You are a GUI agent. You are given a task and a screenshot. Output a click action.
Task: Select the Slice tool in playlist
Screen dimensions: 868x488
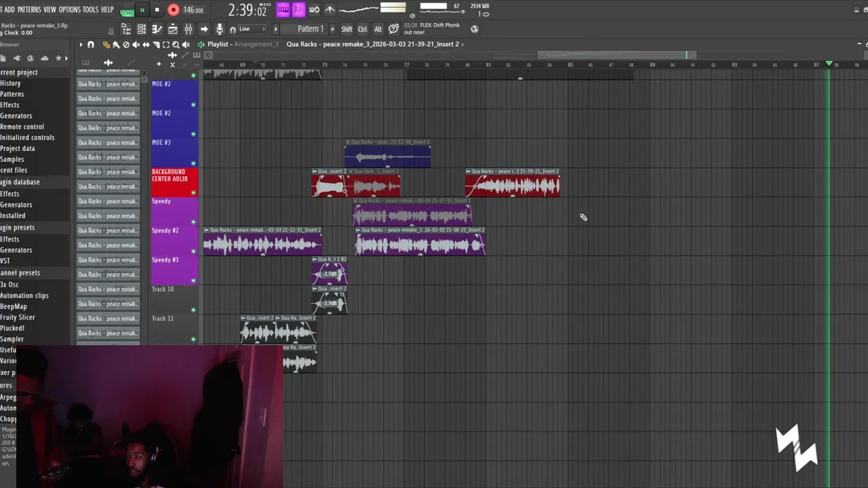pyautogui.click(x=156, y=45)
